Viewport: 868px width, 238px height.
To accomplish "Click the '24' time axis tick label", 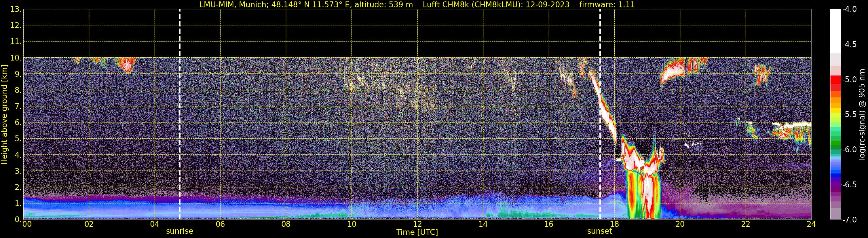I will coord(811,224).
